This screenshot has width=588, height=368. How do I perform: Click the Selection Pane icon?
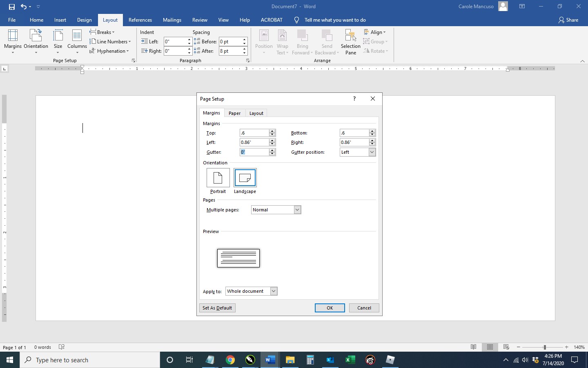pyautogui.click(x=350, y=41)
